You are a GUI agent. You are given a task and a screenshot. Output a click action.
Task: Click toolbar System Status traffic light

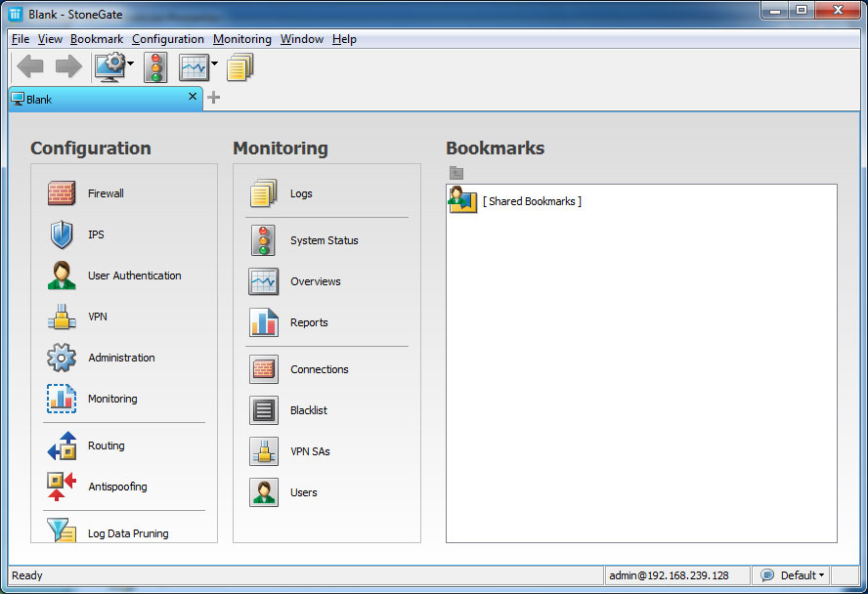click(155, 67)
